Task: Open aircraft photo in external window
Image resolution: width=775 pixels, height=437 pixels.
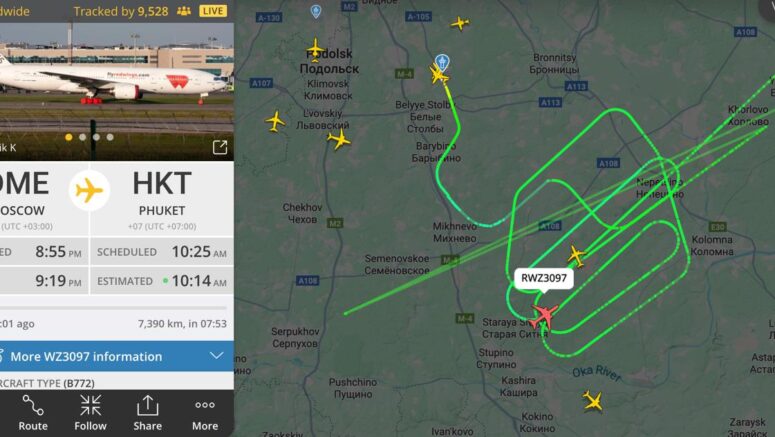Action: pos(220,147)
